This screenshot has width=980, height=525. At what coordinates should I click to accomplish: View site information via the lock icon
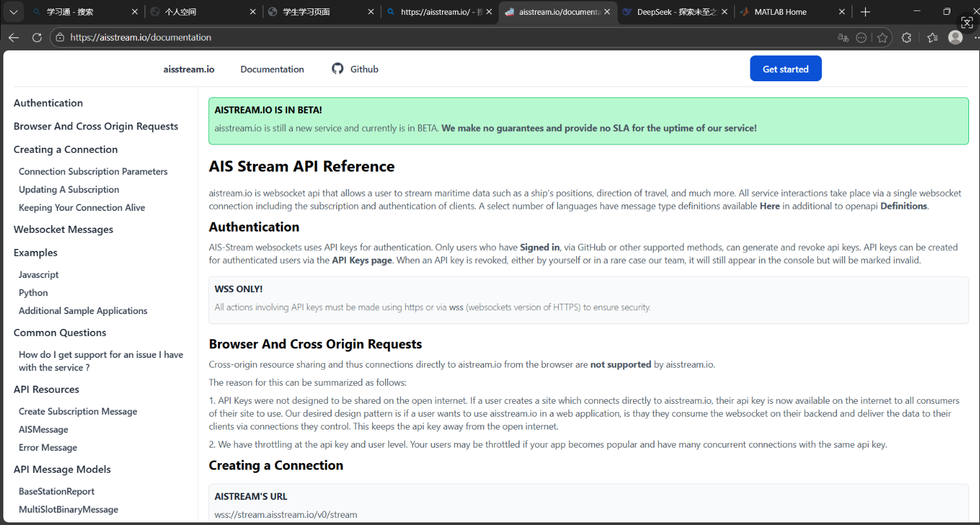pyautogui.click(x=60, y=37)
